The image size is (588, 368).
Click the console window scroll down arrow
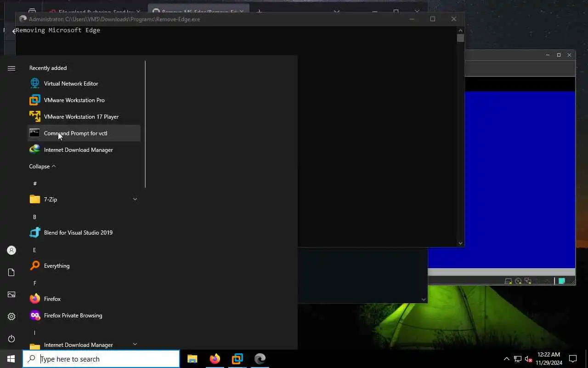coord(460,243)
